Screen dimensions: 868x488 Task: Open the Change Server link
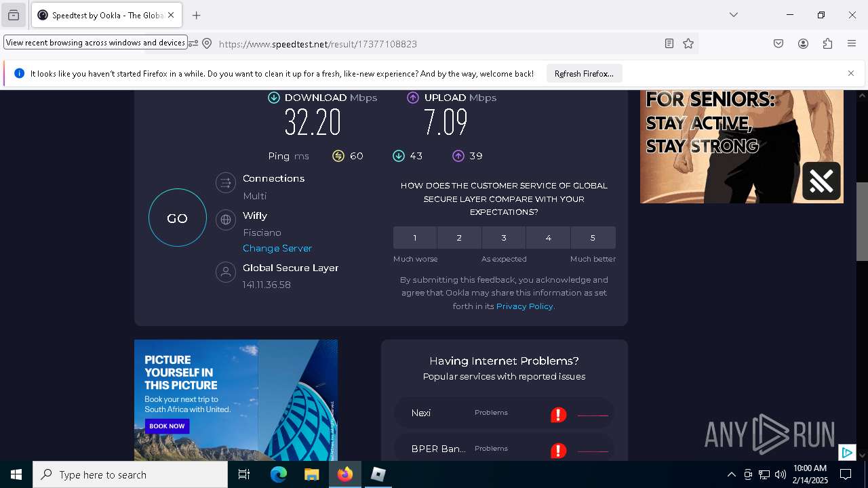click(x=277, y=248)
